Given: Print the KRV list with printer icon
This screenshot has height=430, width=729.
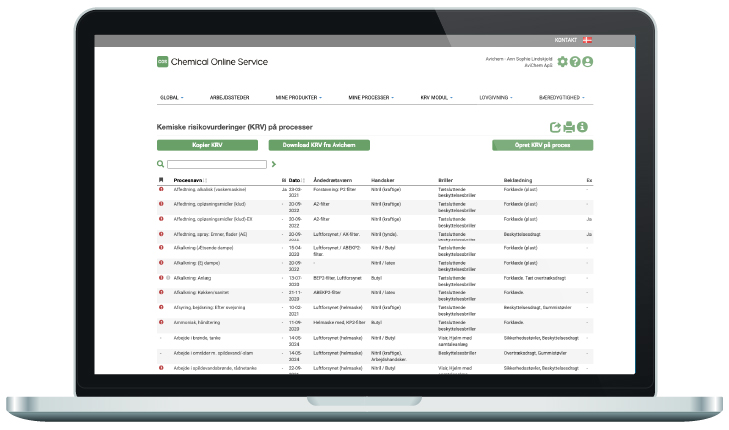Looking at the screenshot, I should coord(568,127).
